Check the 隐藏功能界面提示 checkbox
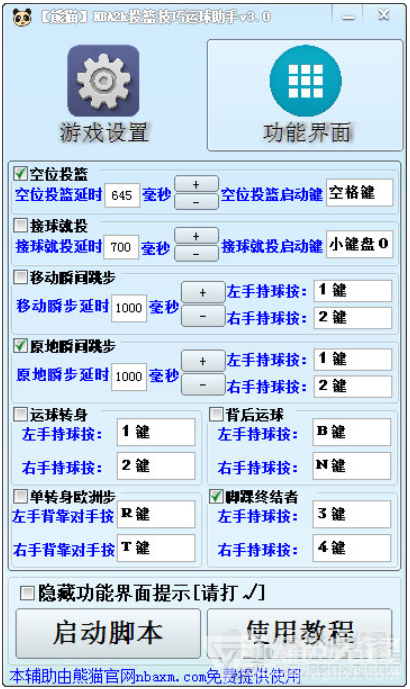This screenshot has width=410, height=689. (x=27, y=593)
